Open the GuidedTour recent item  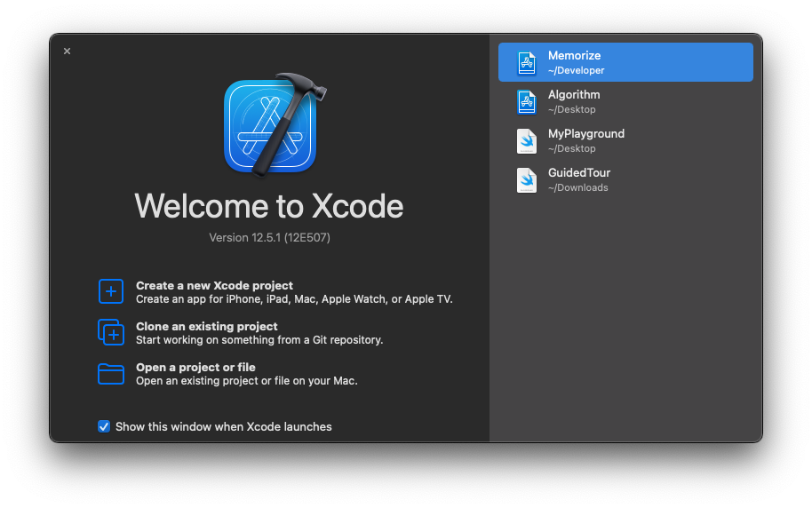pyautogui.click(x=625, y=180)
